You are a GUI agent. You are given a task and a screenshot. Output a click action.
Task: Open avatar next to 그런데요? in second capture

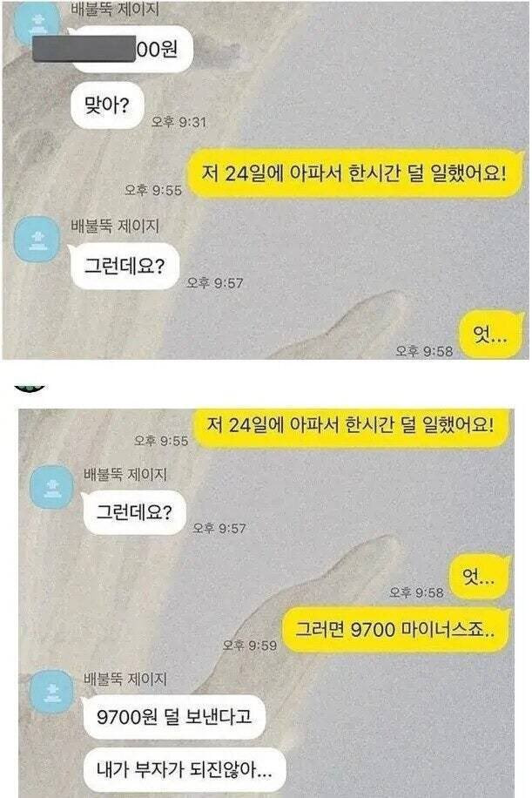tap(52, 486)
